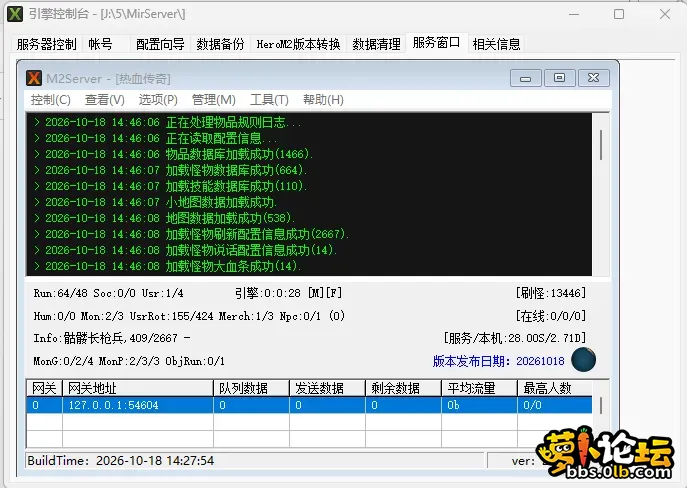687x488 pixels.
Task: Open the 选项(P) menu
Action: click(158, 100)
